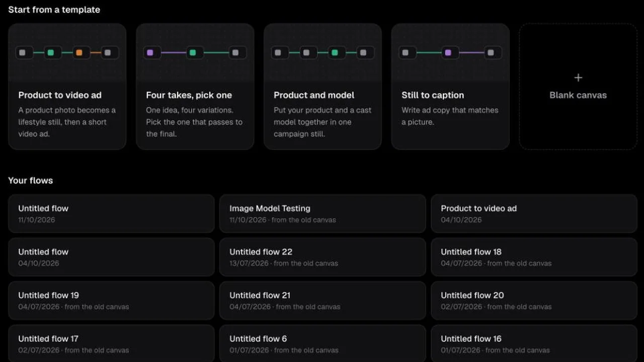Viewport: 644px width, 362px height.
Task: Open Image Model Testing flow
Action: (323, 214)
